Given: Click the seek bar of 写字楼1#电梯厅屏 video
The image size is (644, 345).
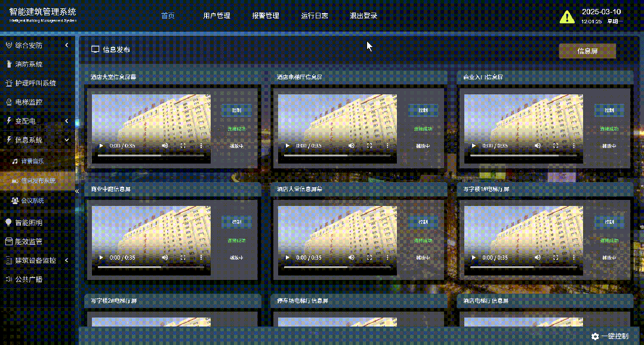Looking at the screenshot, I should coord(523,267).
